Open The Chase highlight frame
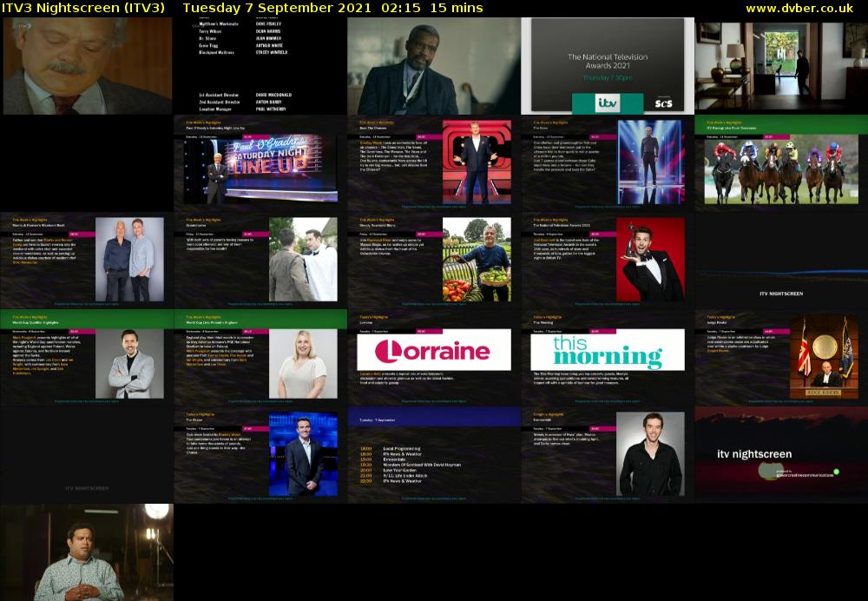 260,455
